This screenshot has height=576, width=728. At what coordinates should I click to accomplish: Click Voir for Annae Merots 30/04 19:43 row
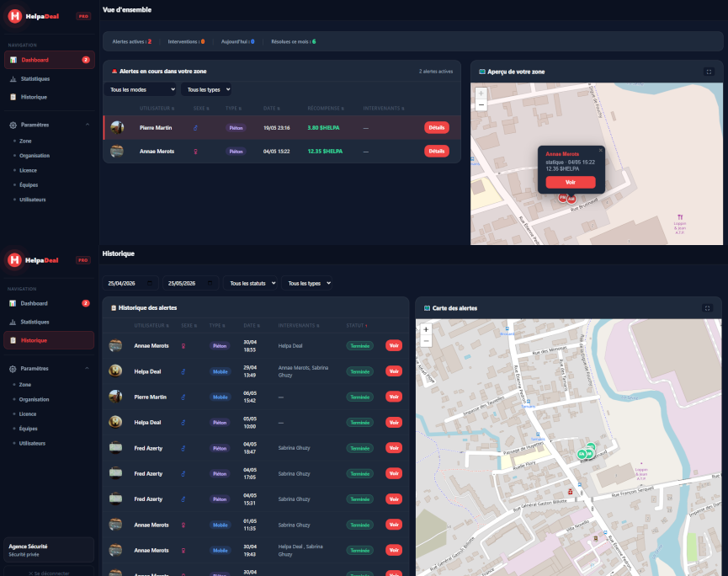[x=394, y=550]
